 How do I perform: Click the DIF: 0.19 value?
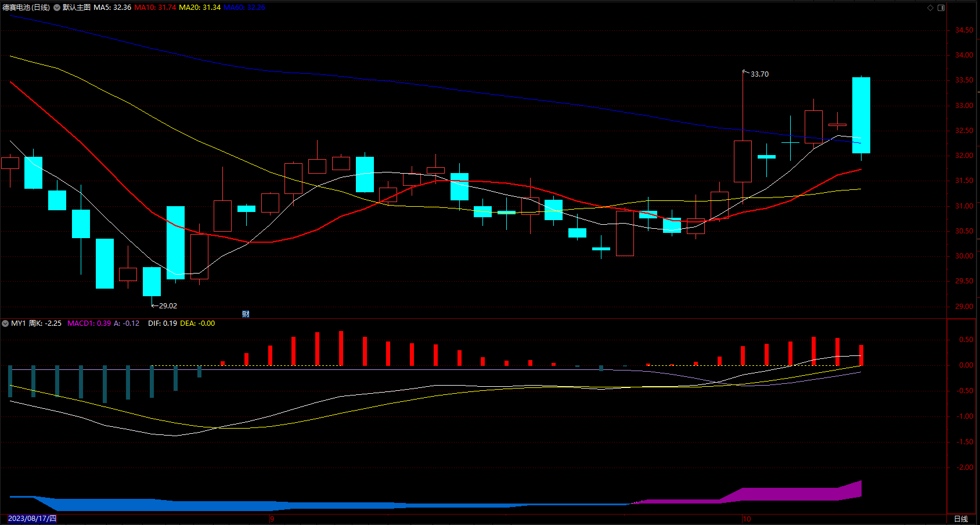[163, 323]
